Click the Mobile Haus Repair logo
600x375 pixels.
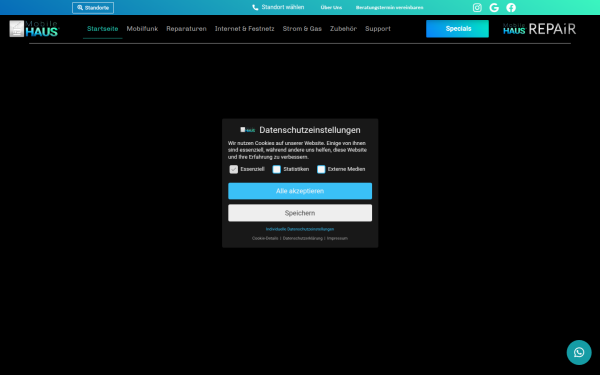click(539, 29)
